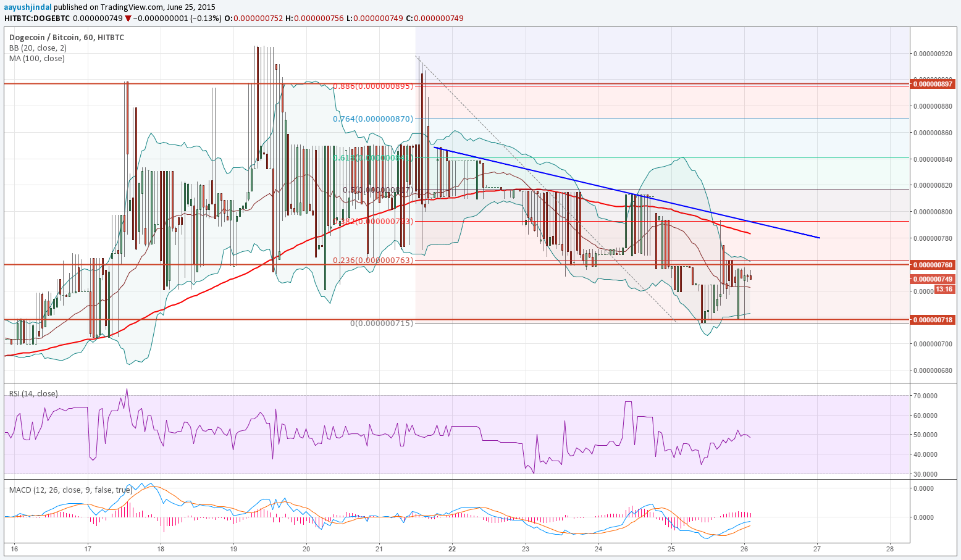Click the 40.0000 RSI axis value
961x560 pixels.
(x=926, y=454)
